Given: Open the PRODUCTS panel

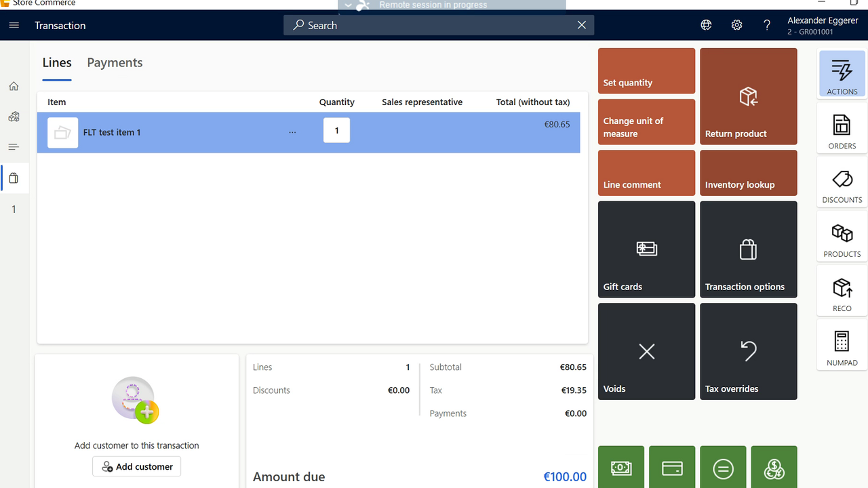Looking at the screenshot, I should coord(842,237).
